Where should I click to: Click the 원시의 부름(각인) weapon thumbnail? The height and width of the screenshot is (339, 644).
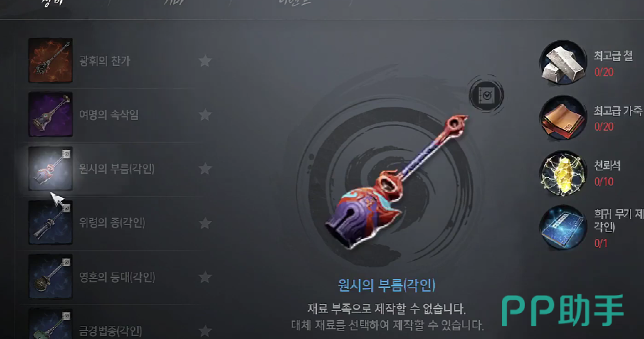pos(50,169)
